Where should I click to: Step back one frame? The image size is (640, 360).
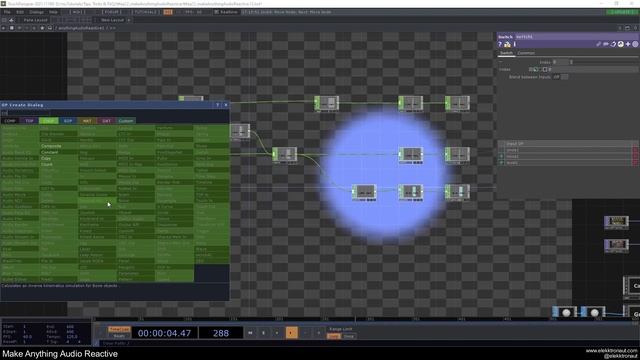305,333
